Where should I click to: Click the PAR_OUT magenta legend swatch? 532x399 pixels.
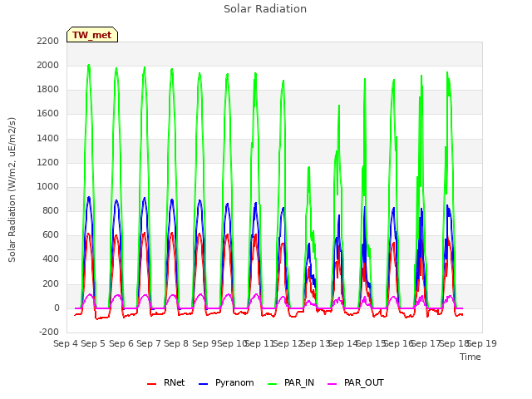pos(332,384)
